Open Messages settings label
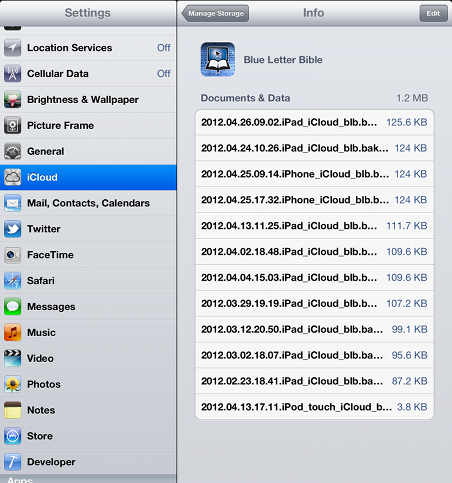Viewport: 452px width, 483px height. pos(51,307)
